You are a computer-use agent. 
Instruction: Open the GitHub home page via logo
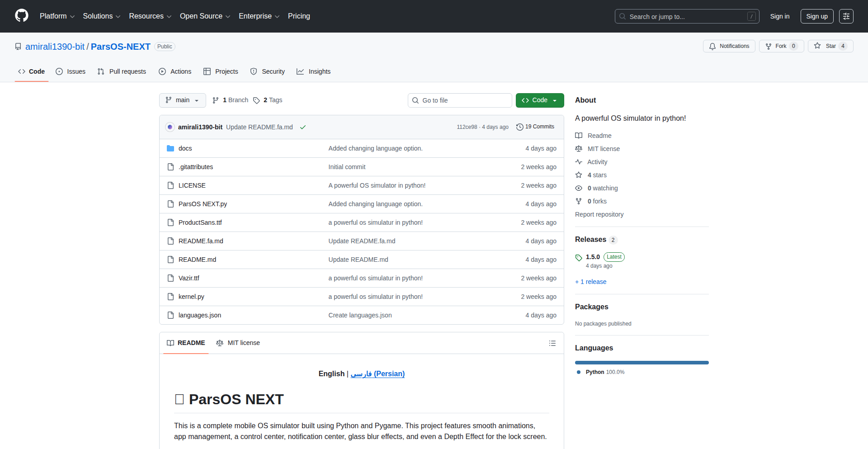21,16
